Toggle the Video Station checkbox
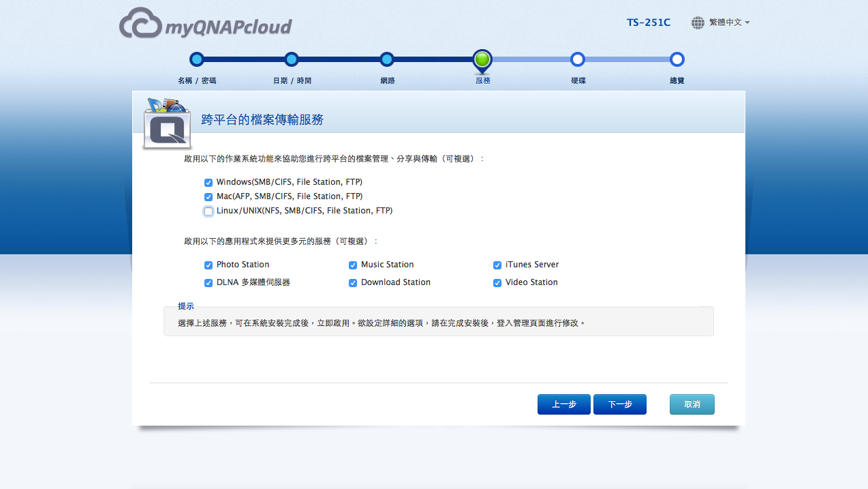 click(x=497, y=283)
